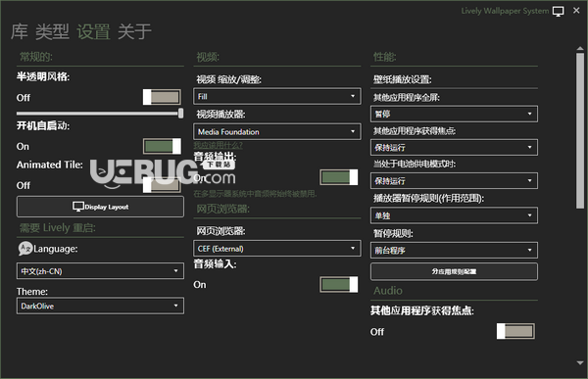This screenshot has height=379, width=588.
Task: Open the battery mode 保持运行 dropdown
Action: (x=454, y=181)
